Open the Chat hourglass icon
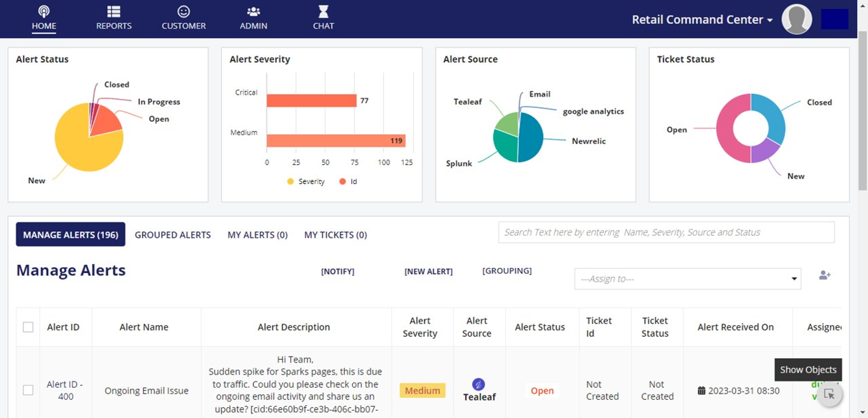Screen dimensions: 868x418 tap(323, 12)
